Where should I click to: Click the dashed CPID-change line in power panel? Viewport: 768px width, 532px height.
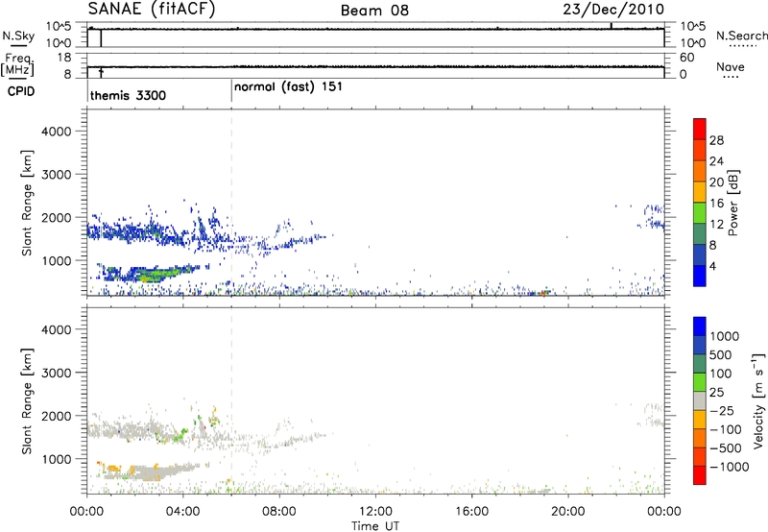[231, 203]
